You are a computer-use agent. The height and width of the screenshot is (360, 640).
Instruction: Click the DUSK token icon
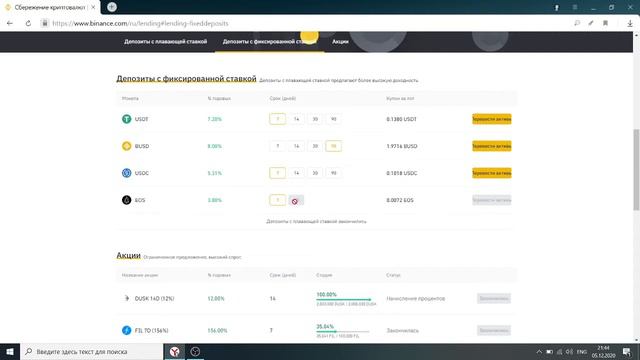tap(127, 298)
